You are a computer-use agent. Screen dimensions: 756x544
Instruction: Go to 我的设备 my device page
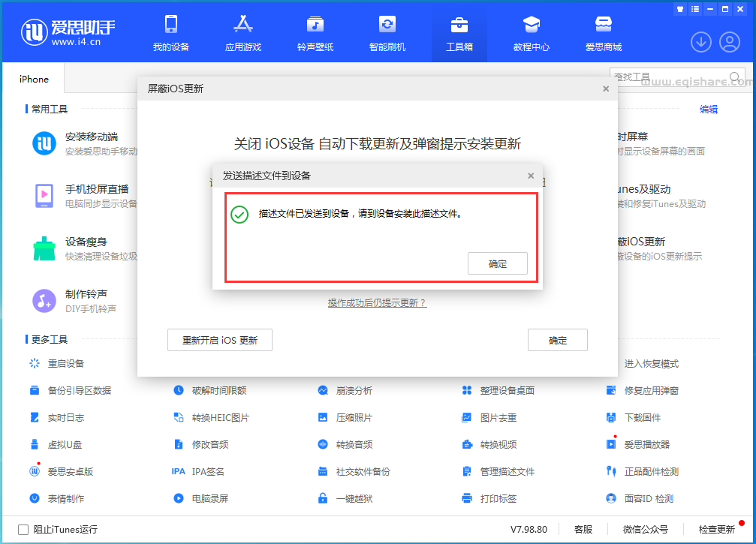tap(172, 34)
